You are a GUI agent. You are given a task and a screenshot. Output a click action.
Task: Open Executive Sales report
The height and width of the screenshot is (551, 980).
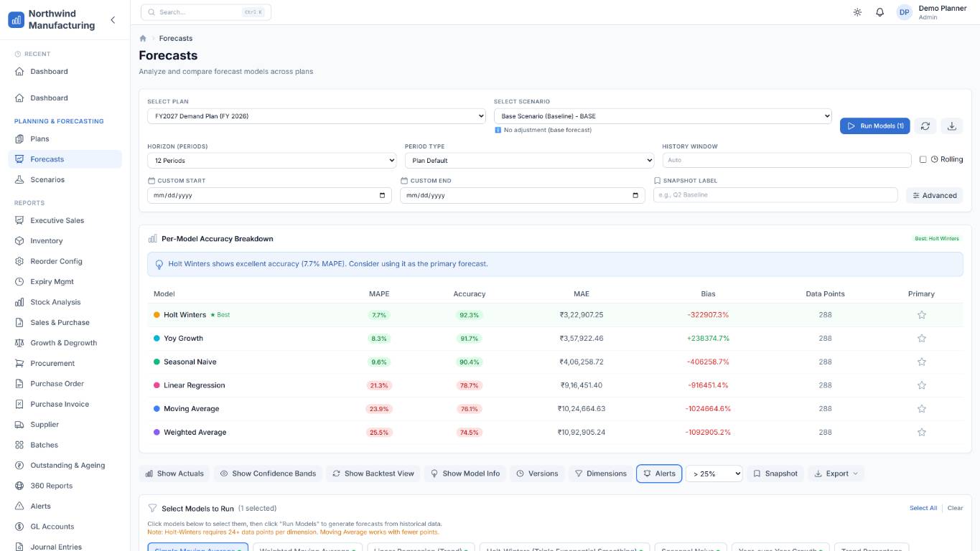pos(65,221)
